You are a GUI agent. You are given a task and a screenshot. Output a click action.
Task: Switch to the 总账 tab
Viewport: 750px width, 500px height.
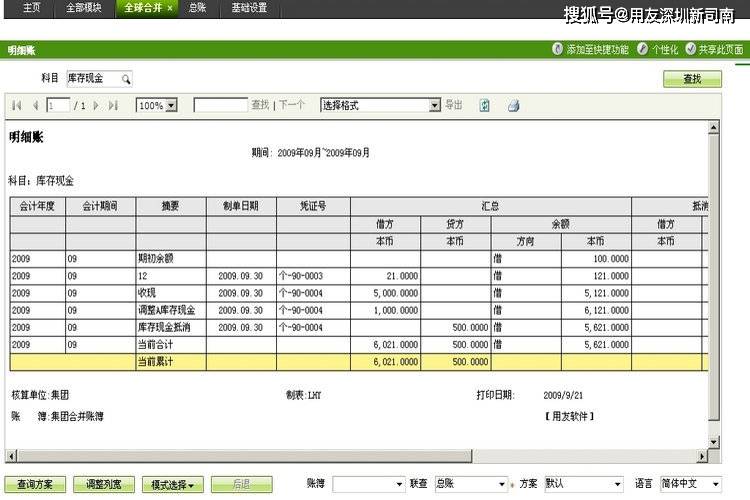coord(197,7)
